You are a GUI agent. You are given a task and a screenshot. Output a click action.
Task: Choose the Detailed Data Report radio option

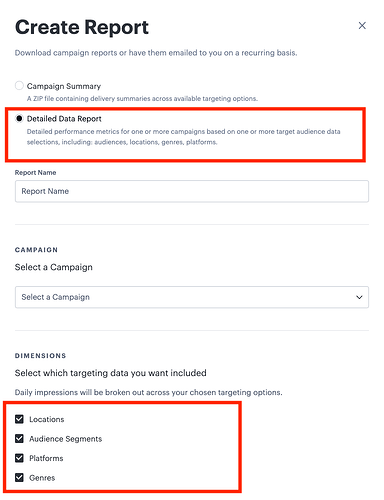coord(19,118)
